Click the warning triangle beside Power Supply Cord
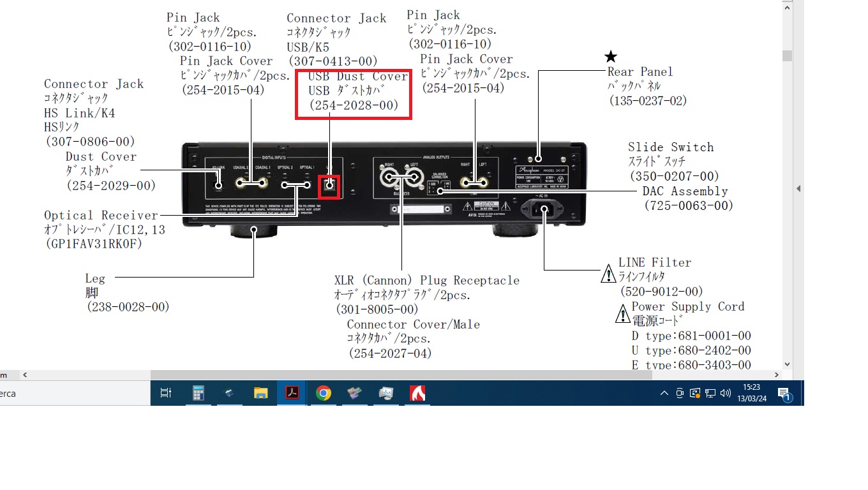Viewport: 868px width, 490px height. [622, 314]
